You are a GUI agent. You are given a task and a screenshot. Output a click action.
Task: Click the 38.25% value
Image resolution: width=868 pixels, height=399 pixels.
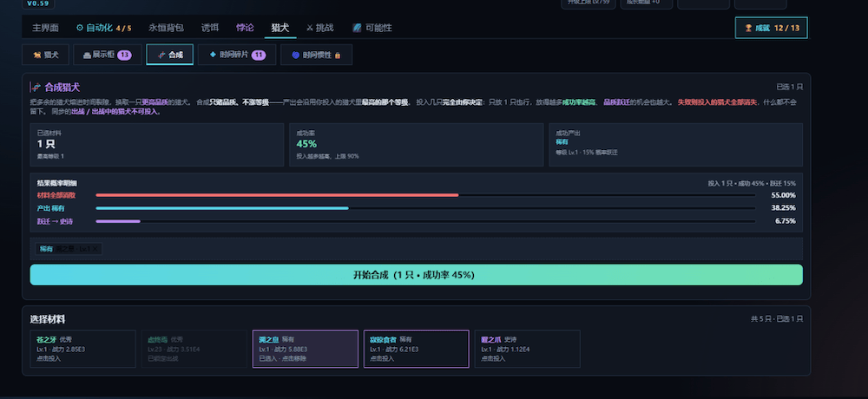(x=783, y=208)
